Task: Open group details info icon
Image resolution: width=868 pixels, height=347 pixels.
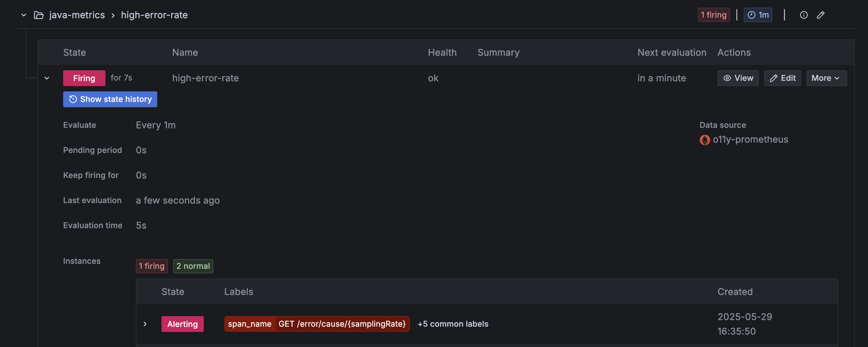Action: click(x=804, y=15)
